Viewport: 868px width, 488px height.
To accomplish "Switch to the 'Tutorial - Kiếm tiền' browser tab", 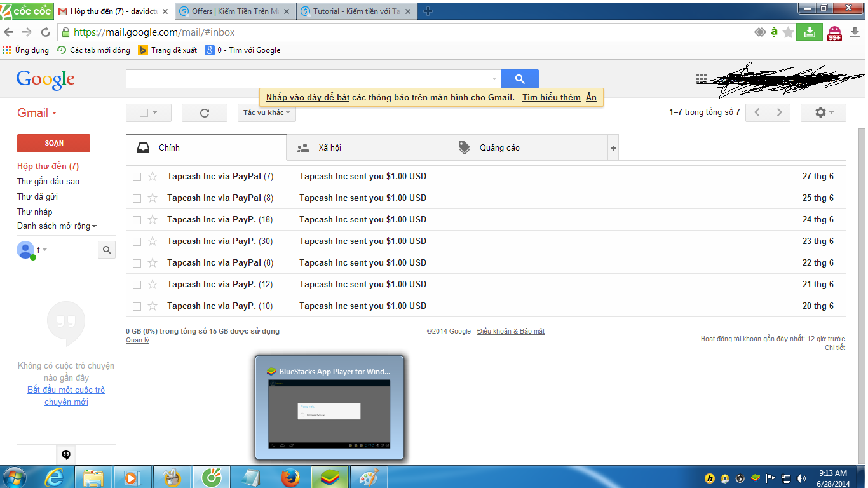I will click(x=356, y=11).
